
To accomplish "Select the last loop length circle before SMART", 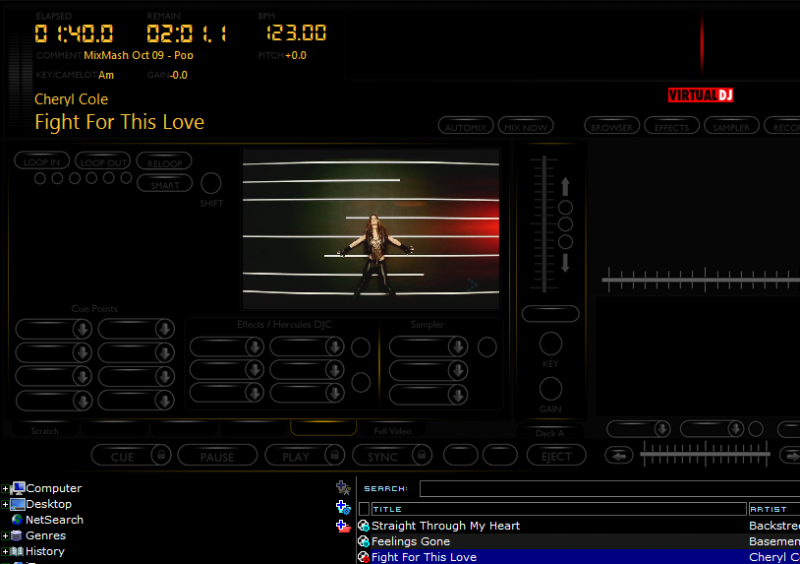I will (x=126, y=178).
